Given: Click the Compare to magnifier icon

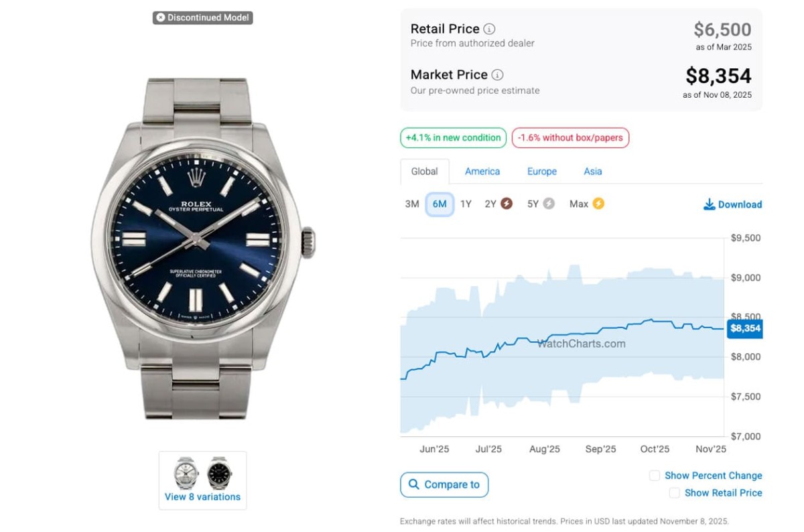Looking at the screenshot, I should (414, 484).
